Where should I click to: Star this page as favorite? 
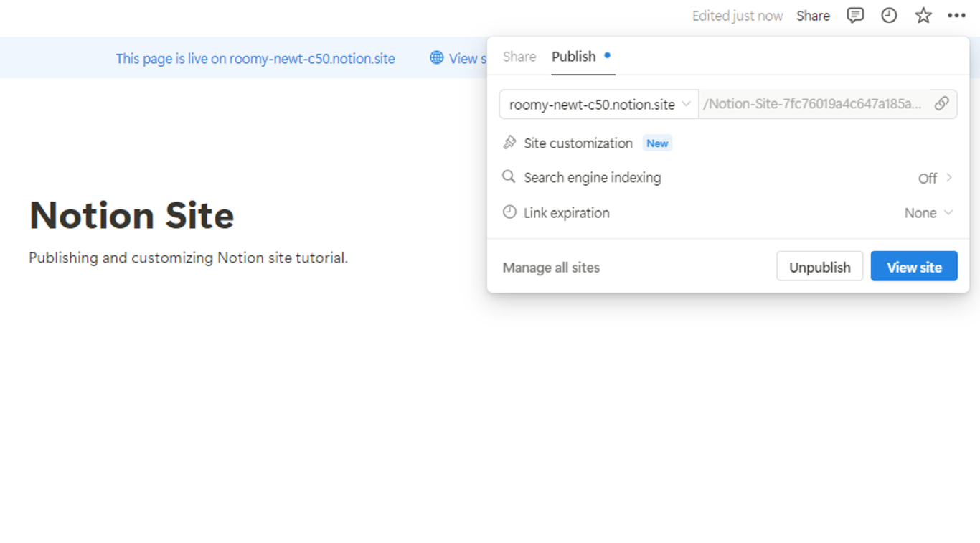(x=923, y=16)
